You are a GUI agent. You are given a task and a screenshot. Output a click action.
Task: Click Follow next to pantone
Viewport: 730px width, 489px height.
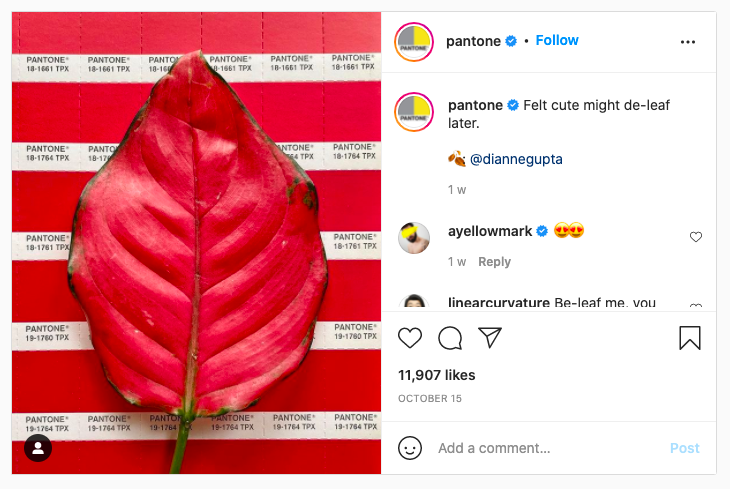click(x=557, y=40)
